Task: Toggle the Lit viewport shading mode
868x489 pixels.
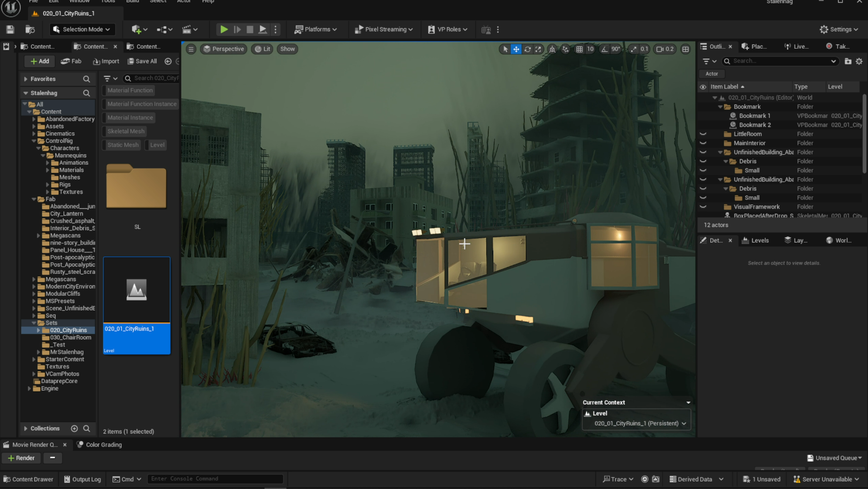Action: pyautogui.click(x=262, y=49)
